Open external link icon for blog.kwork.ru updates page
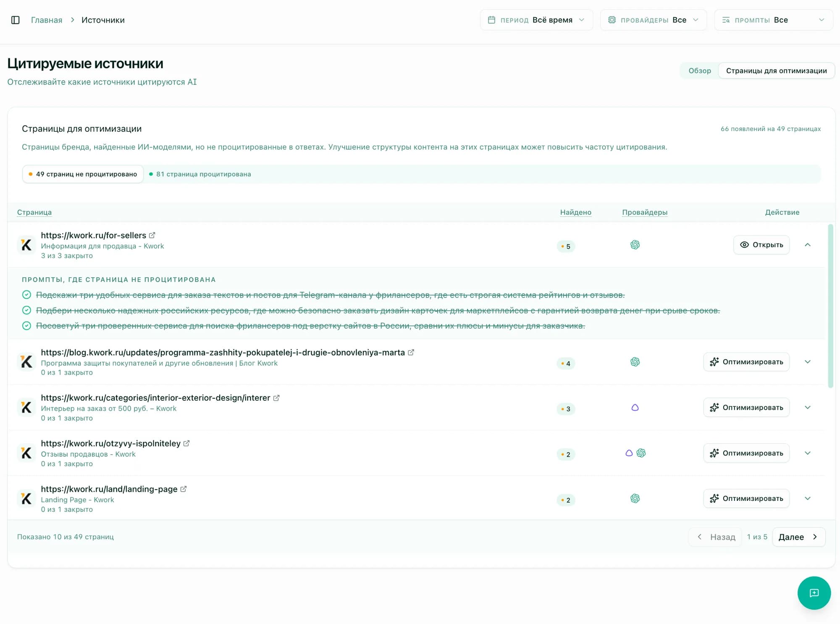This screenshot has height=624, width=840. (x=411, y=353)
